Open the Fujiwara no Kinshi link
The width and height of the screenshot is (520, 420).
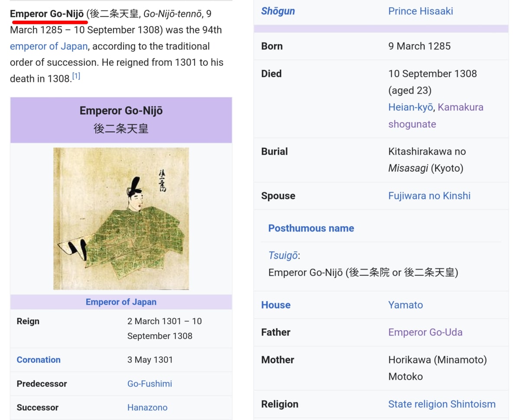[x=429, y=195]
